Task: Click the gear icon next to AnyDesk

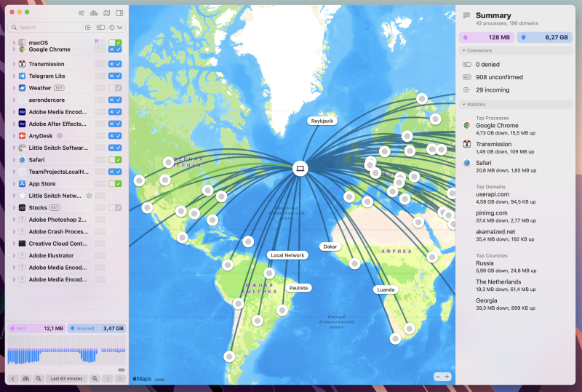Action: [x=60, y=136]
